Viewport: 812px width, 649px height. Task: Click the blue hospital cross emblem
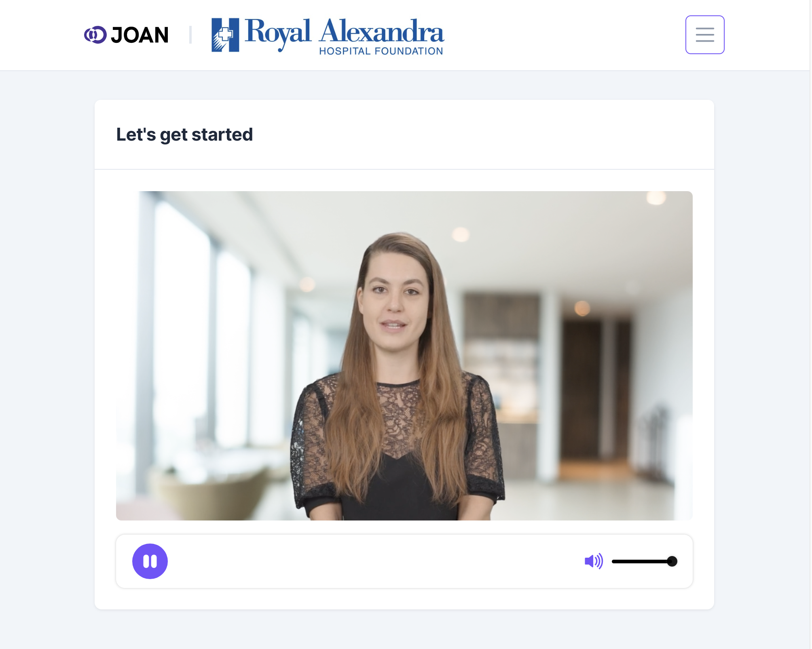click(225, 35)
